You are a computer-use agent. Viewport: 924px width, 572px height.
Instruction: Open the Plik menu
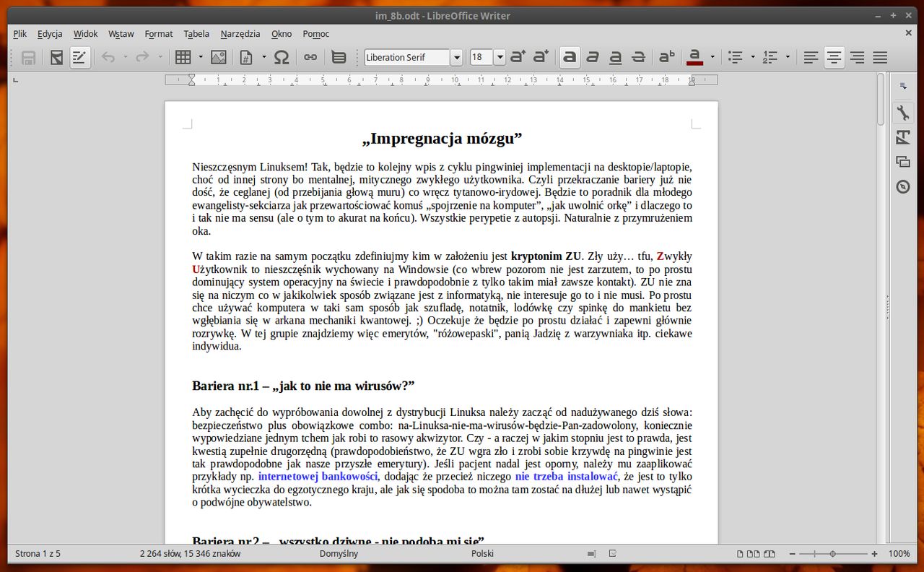click(19, 33)
